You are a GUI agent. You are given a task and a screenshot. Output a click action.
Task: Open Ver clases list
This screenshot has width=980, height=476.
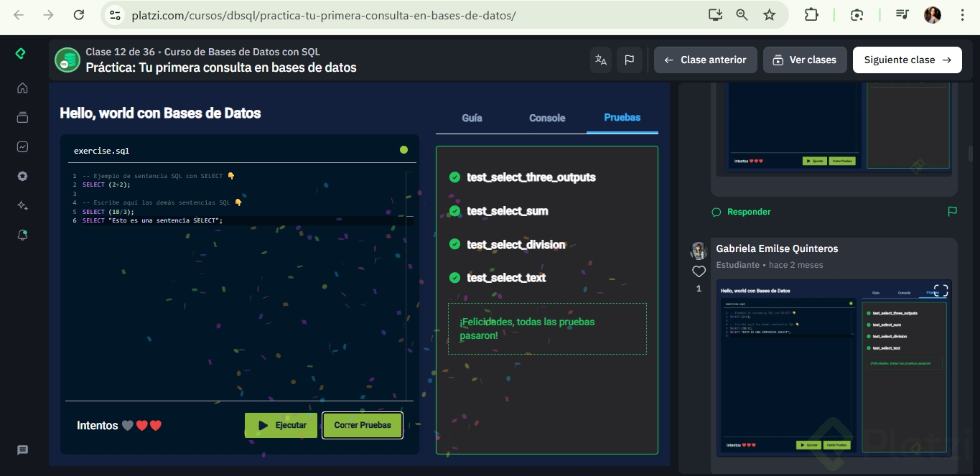805,60
